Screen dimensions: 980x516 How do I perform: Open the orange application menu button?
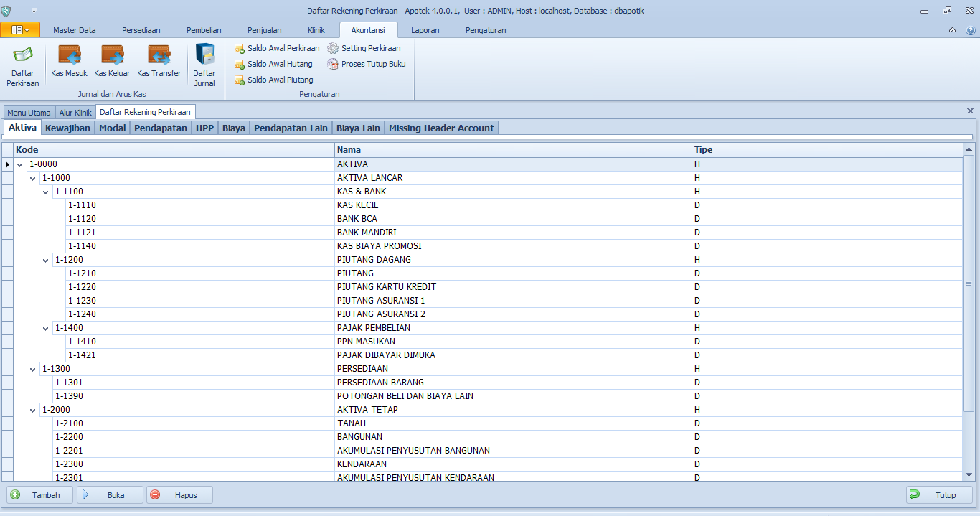pyautogui.click(x=20, y=30)
